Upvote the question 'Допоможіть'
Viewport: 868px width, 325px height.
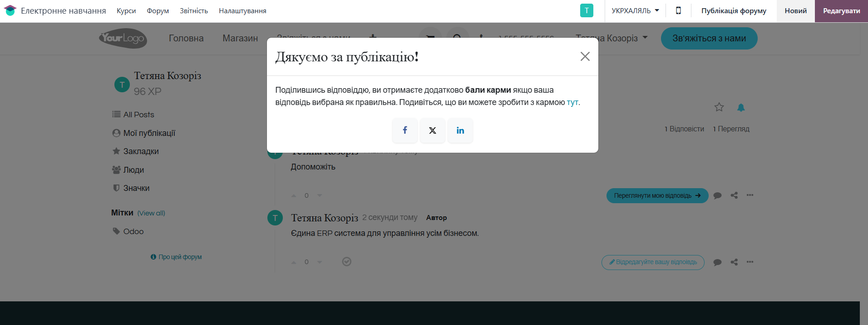pyautogui.click(x=294, y=195)
